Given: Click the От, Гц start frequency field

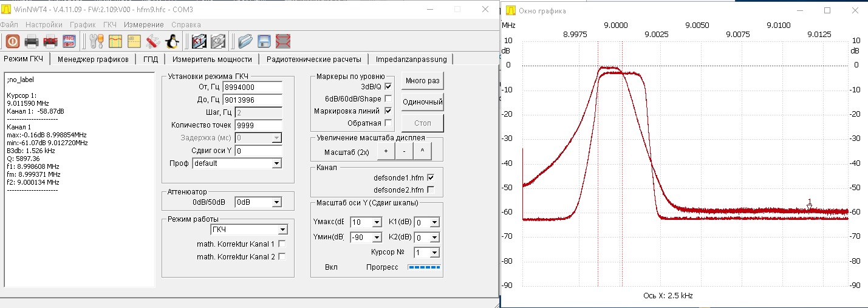Looking at the screenshot, I should (x=253, y=87).
